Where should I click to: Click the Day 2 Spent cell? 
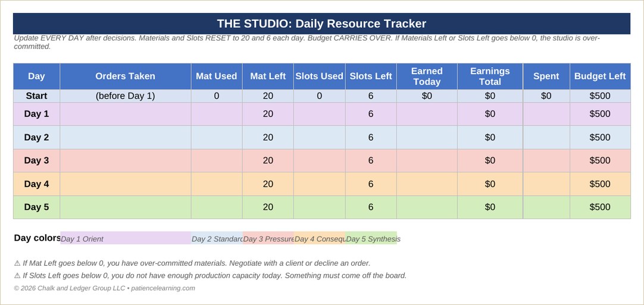[546, 137]
